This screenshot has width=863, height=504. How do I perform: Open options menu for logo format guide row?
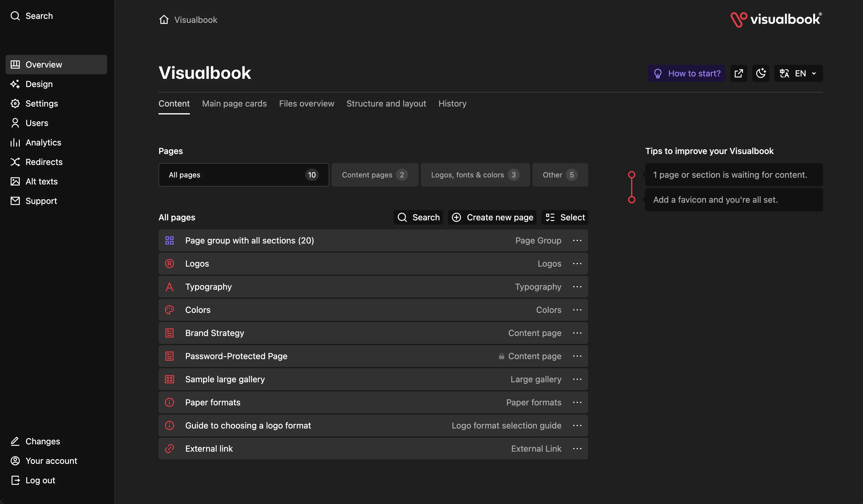[x=577, y=425]
